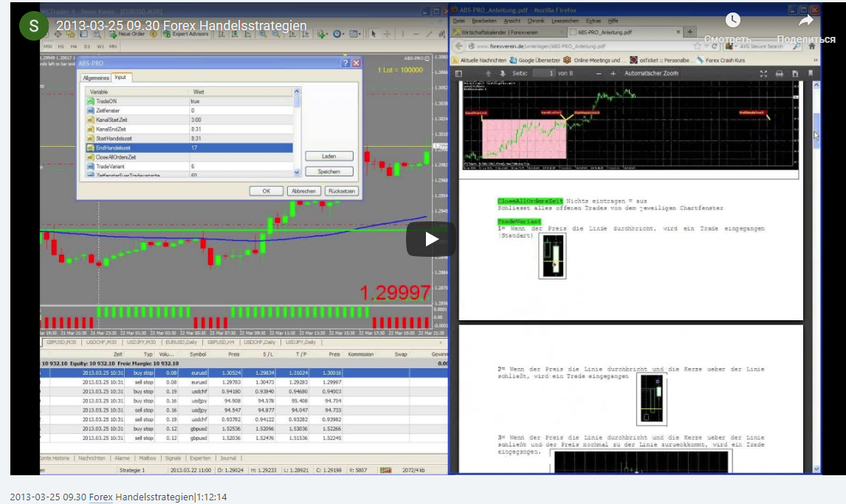This screenshot has width=846, height=504.
Task: Click the CloseAllOrdersZeit variable row
Action: [148, 156]
